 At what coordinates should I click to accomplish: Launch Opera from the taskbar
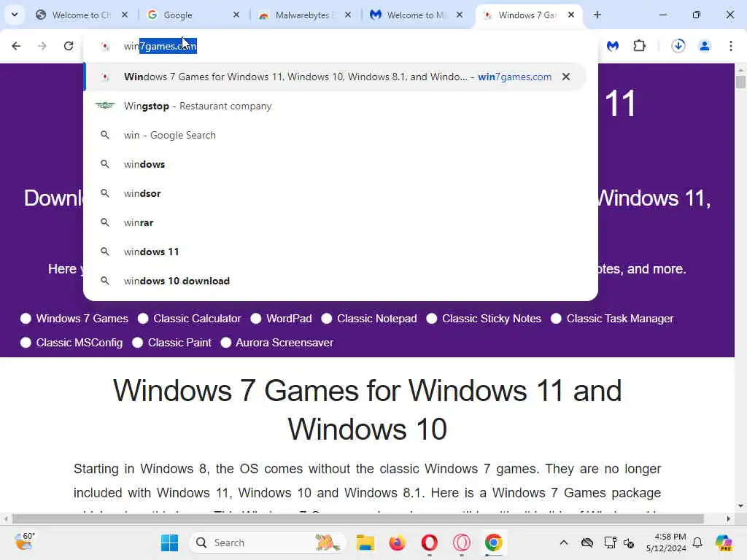pyautogui.click(x=429, y=542)
